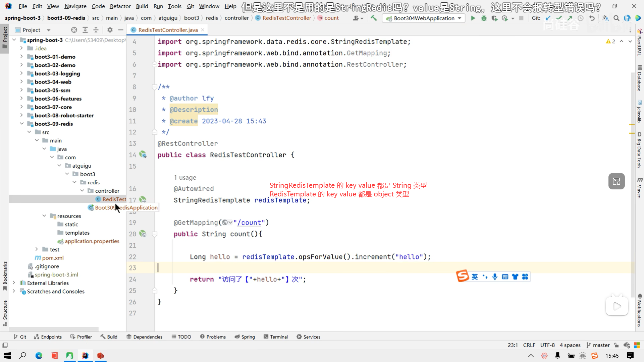Click the editor vertical scrollbar
Viewport: 644px width, 362px height.
click(x=632, y=168)
